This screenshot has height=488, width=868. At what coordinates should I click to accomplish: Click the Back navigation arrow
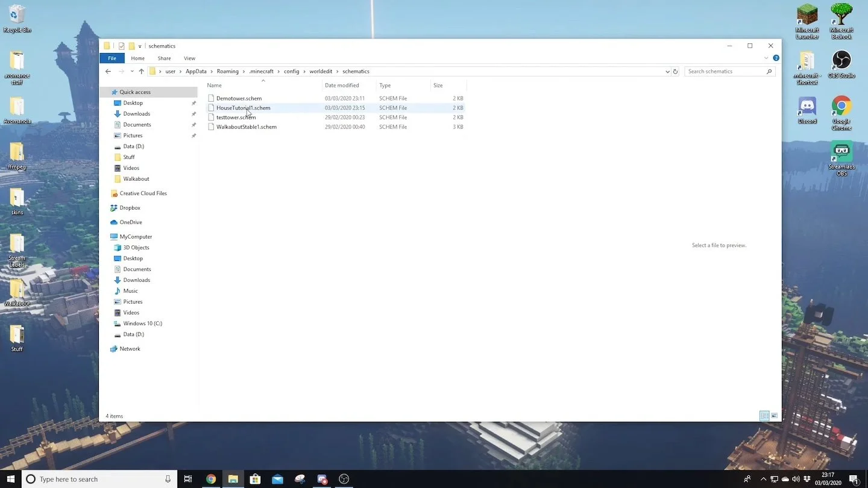tap(108, 71)
